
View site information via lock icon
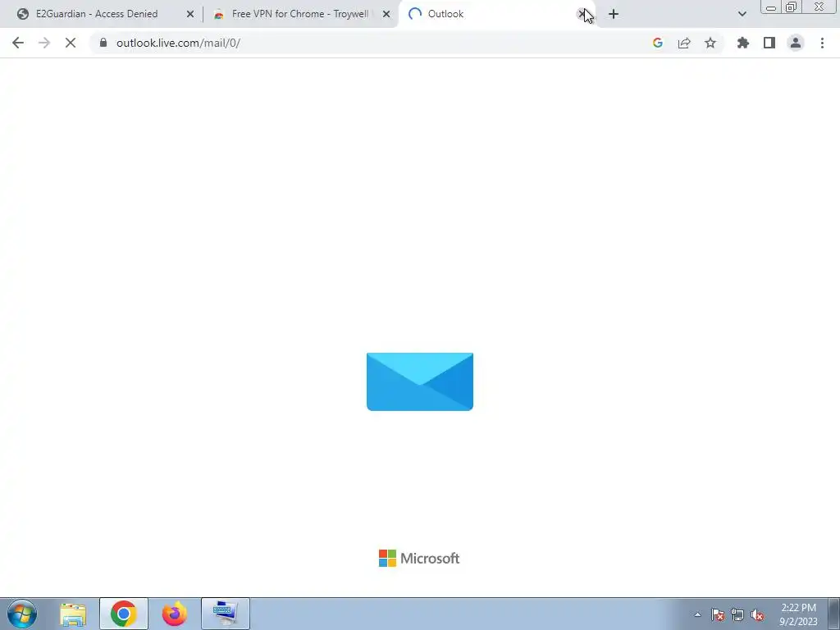tap(103, 43)
